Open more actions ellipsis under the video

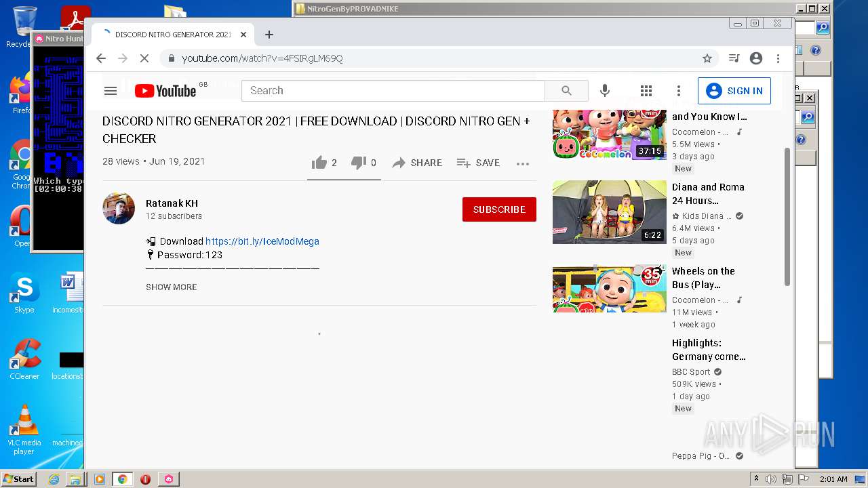(522, 163)
